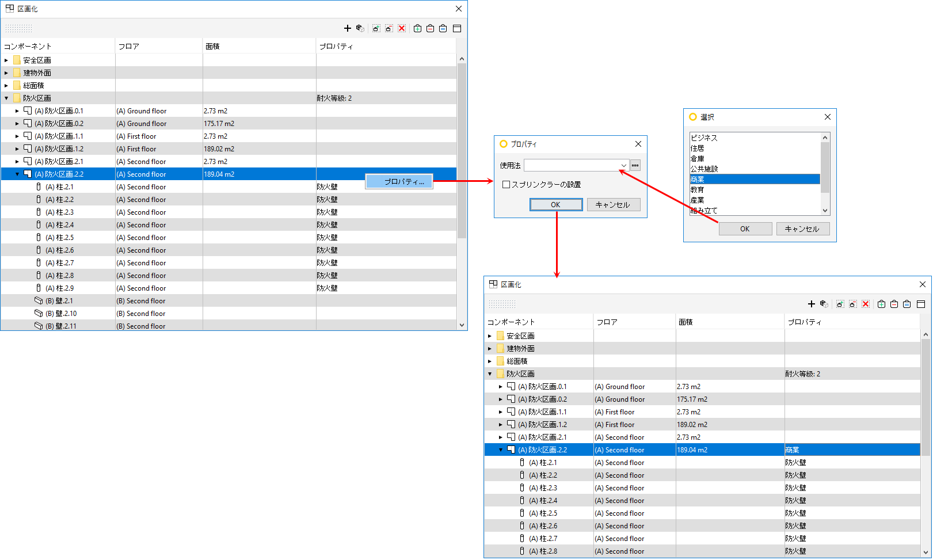Image resolution: width=933 pixels, height=560 pixels.
Task: Open the 使用法 dropdown in プロパティ dialog
Action: [623, 165]
